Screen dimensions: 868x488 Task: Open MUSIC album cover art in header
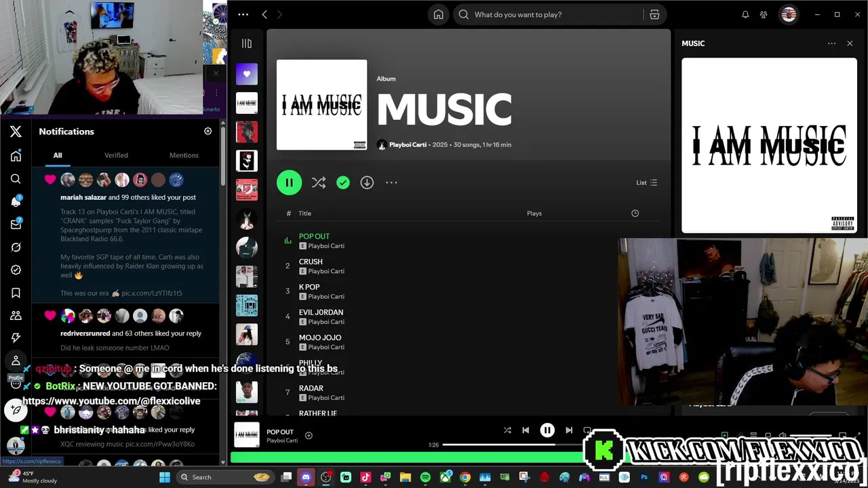(321, 104)
